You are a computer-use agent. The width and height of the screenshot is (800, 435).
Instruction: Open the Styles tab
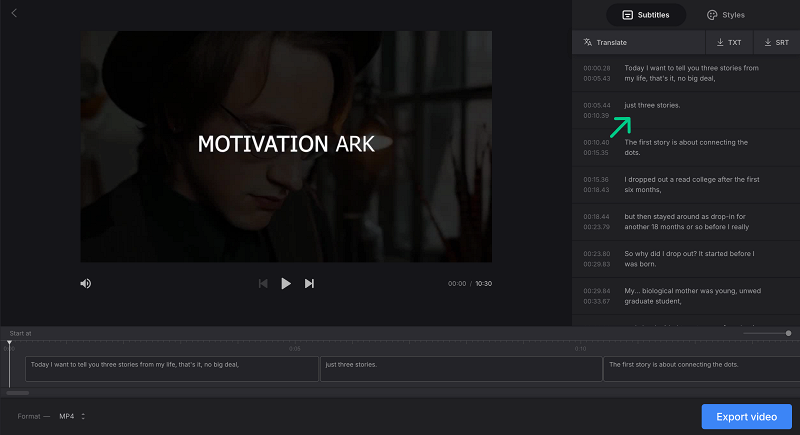[726, 15]
